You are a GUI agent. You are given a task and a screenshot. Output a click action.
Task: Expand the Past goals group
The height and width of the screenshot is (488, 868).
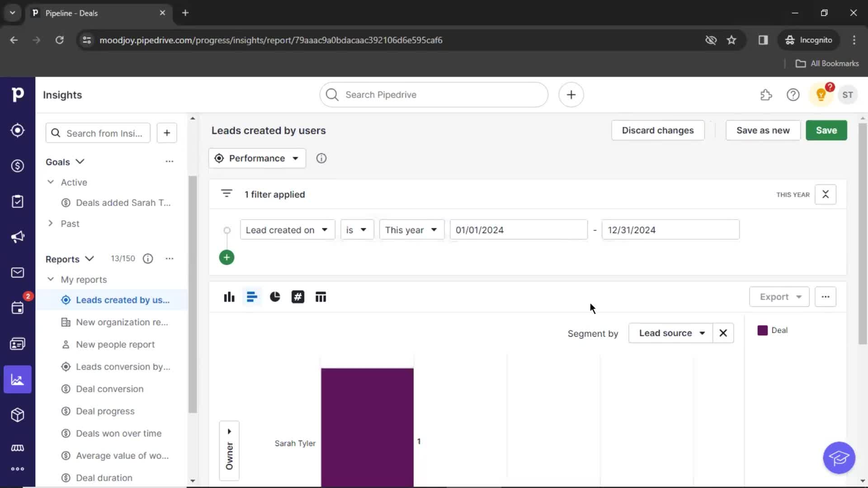(51, 223)
